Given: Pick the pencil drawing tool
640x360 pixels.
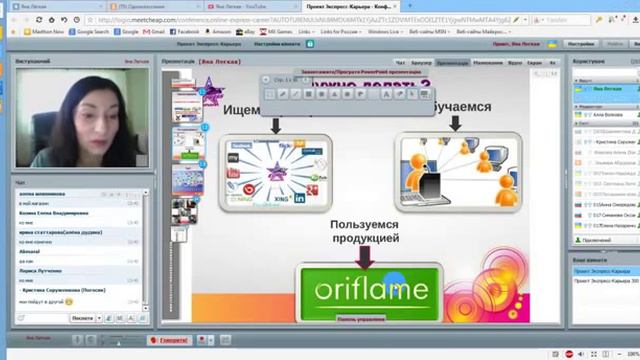Looking at the screenshot, I should [282, 94].
